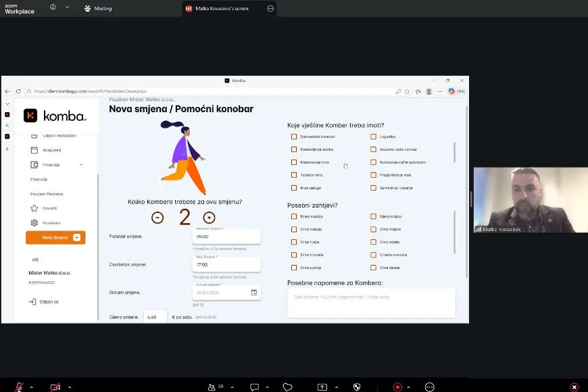The image size is (588, 392).
Task: Click the Odjavi se logout icon
Action: coord(32,301)
